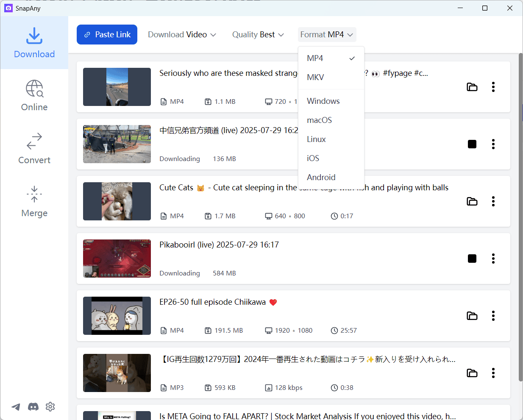The image size is (523, 420).
Task: Open more options for Pikabooirl live
Action: pyautogui.click(x=493, y=259)
